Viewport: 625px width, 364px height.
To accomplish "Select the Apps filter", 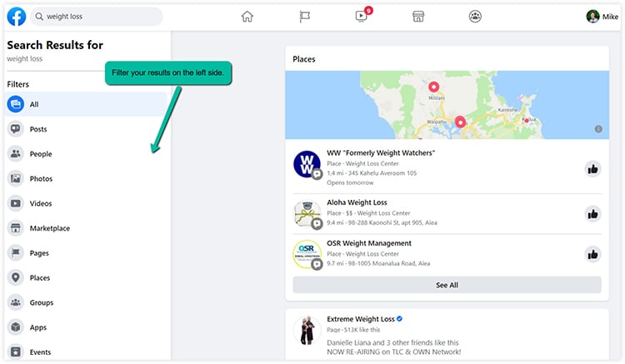I will click(86, 327).
